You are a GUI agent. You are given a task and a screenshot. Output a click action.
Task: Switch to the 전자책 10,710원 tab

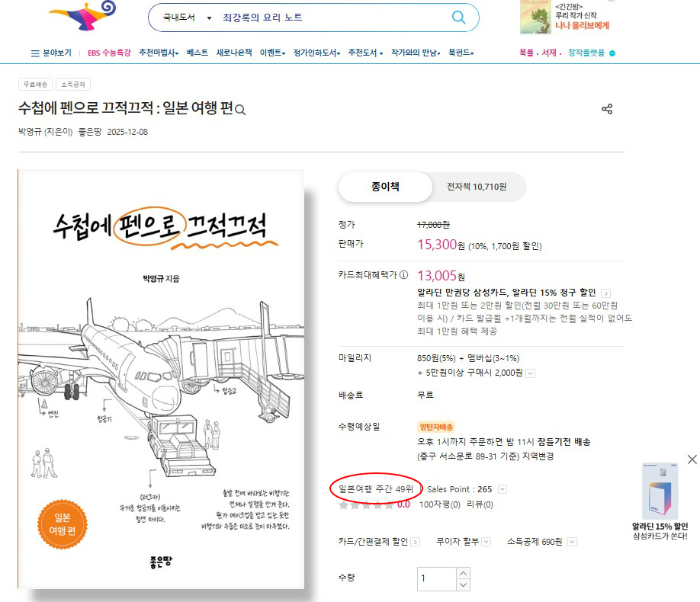click(x=476, y=187)
